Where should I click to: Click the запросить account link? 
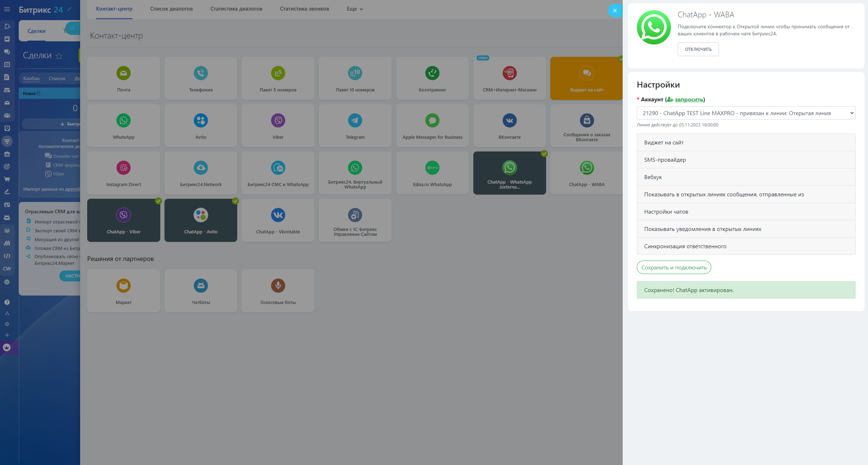(x=688, y=100)
